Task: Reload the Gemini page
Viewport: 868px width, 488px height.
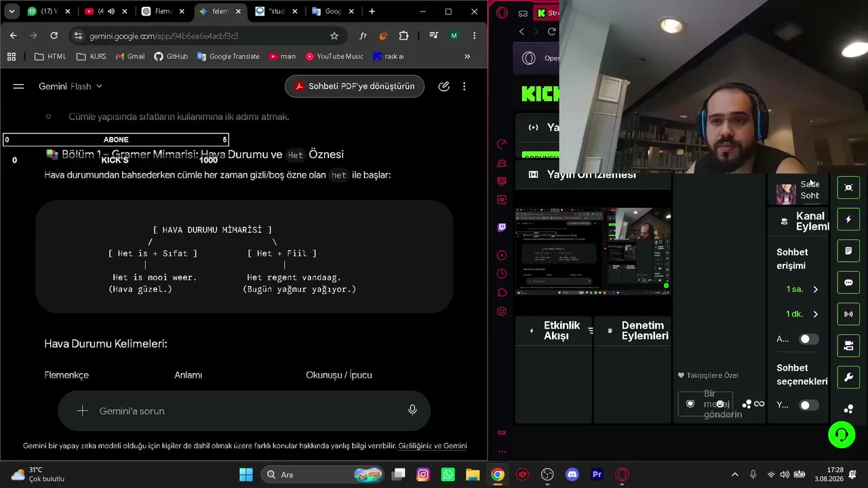Action: coord(54,36)
